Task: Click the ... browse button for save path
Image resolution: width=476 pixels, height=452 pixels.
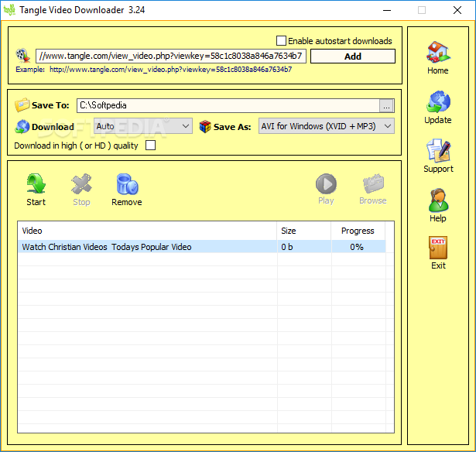Action: (x=386, y=105)
